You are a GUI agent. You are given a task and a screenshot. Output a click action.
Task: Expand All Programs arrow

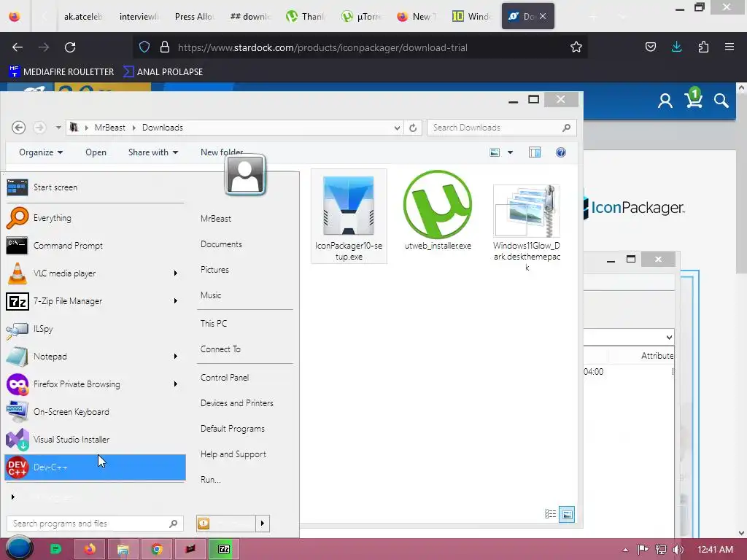coord(13,497)
